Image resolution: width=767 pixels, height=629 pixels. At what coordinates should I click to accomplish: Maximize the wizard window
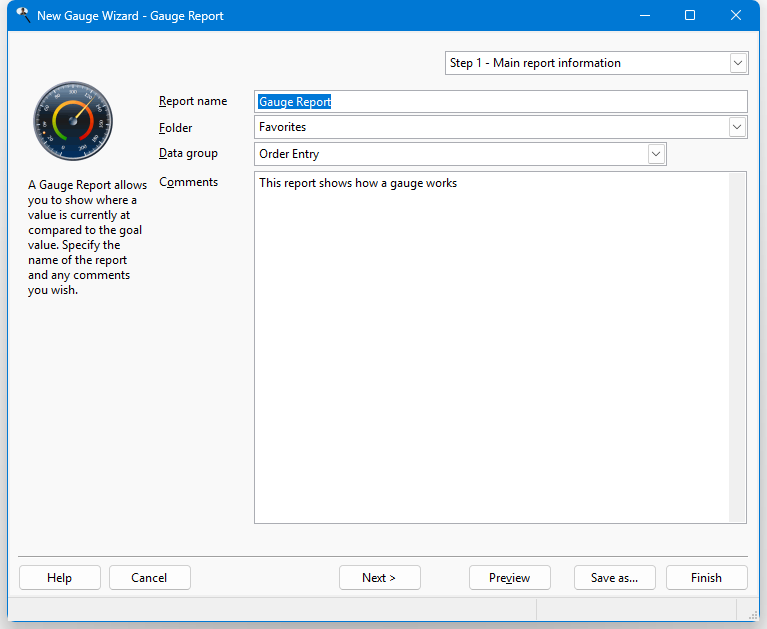point(690,15)
